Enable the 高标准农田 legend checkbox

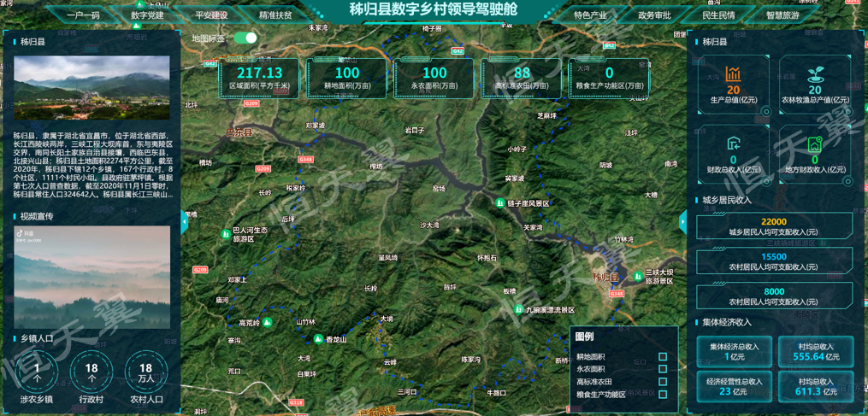(x=663, y=382)
